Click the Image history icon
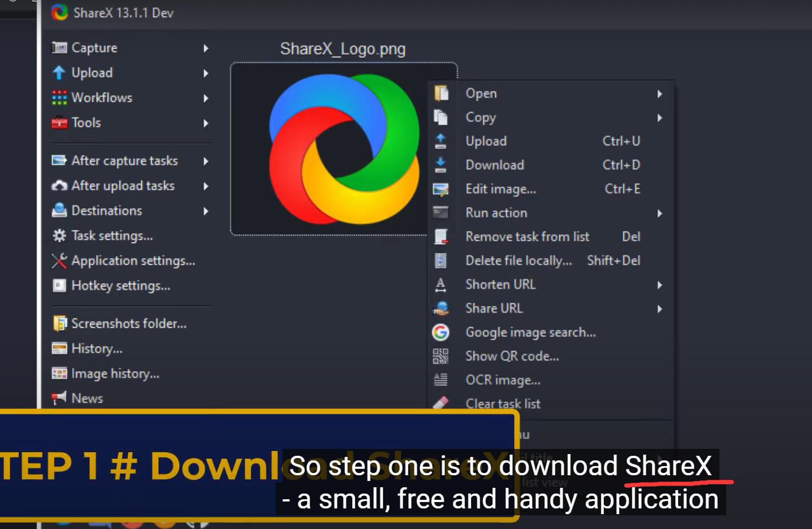 coord(59,373)
